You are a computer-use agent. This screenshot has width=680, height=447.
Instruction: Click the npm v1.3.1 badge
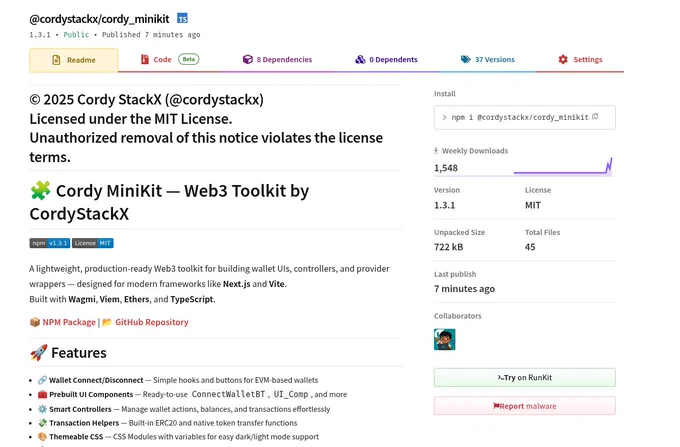point(49,243)
